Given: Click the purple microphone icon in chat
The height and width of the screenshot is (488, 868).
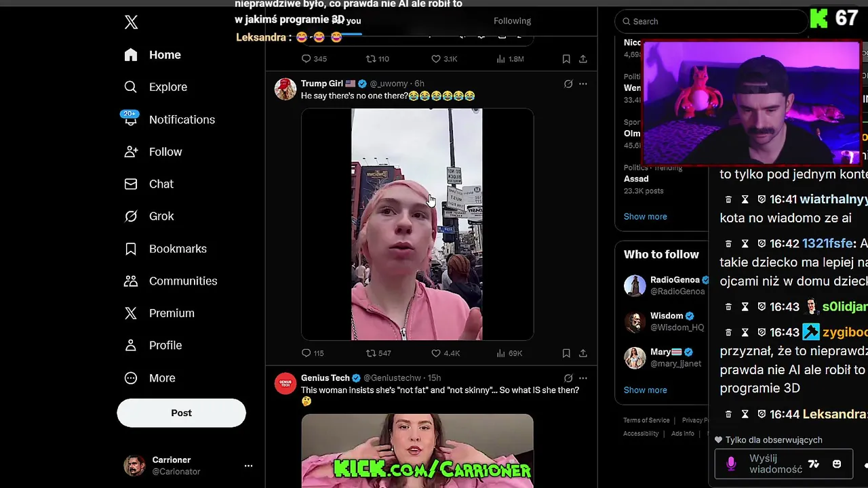Looking at the screenshot, I should pyautogui.click(x=731, y=464).
